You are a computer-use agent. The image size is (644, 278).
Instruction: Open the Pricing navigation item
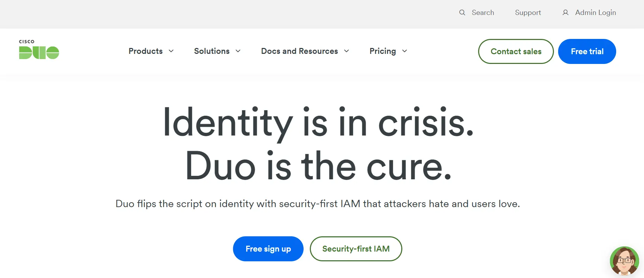pos(383,51)
